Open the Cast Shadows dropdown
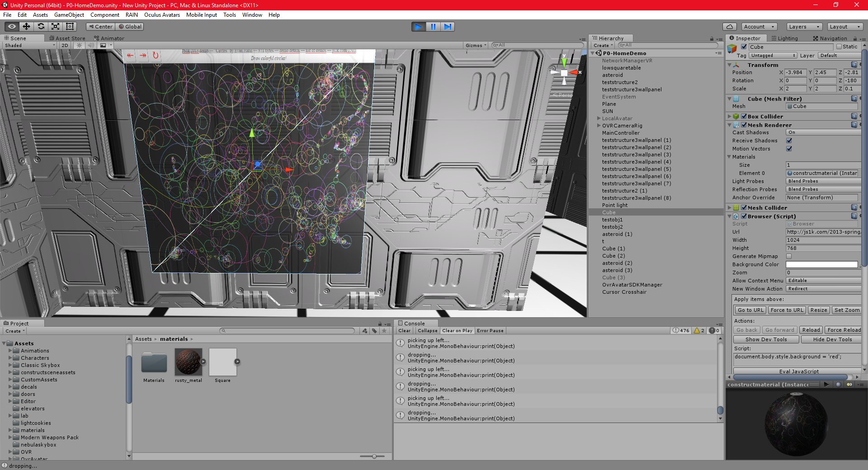Viewport: 868px width, 470px height. tap(823, 132)
